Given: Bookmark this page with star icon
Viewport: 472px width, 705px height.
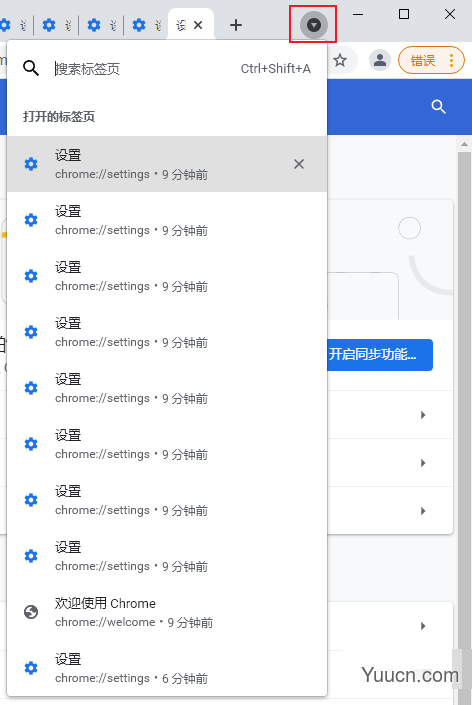Looking at the screenshot, I should [340, 60].
